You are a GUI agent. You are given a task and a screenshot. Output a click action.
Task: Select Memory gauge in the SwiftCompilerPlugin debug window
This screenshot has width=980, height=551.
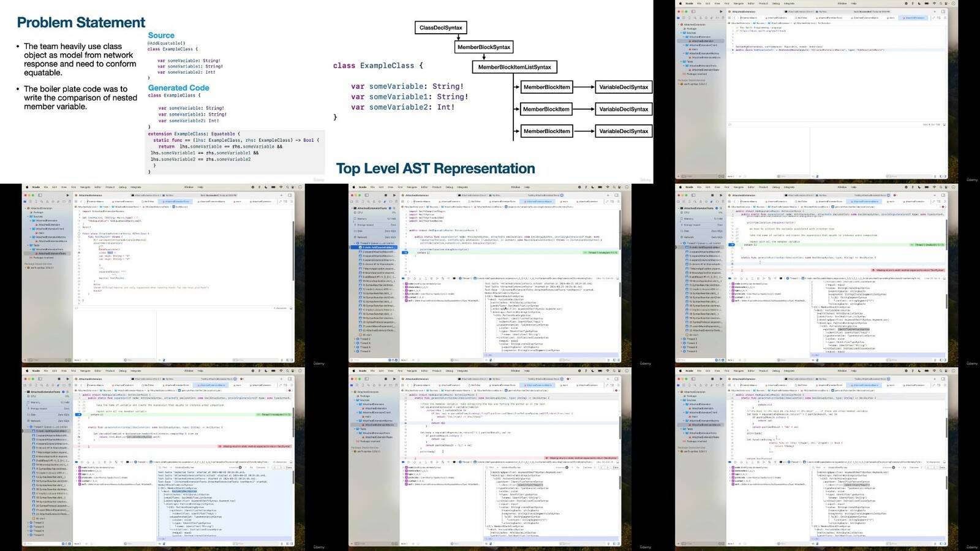tap(375, 219)
